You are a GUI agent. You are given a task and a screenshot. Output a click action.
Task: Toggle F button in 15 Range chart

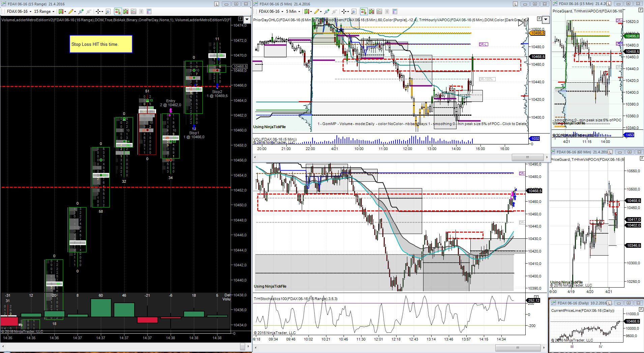tap(240, 19)
